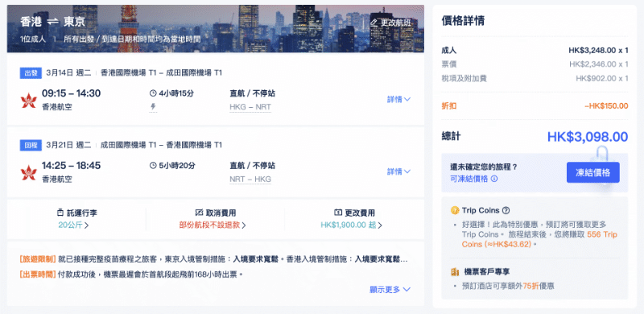
Task: Click the 可凍結價格 link
Action: pos(469,179)
